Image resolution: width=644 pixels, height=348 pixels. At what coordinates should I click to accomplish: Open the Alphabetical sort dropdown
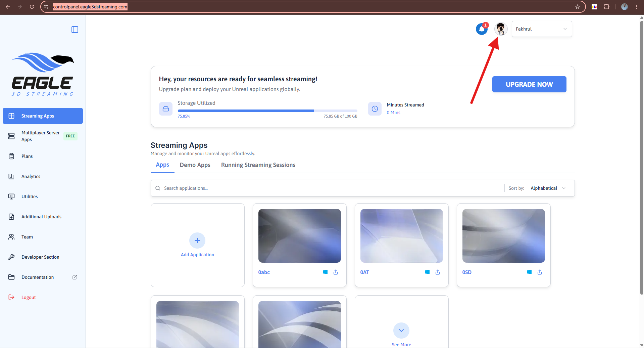pos(548,188)
